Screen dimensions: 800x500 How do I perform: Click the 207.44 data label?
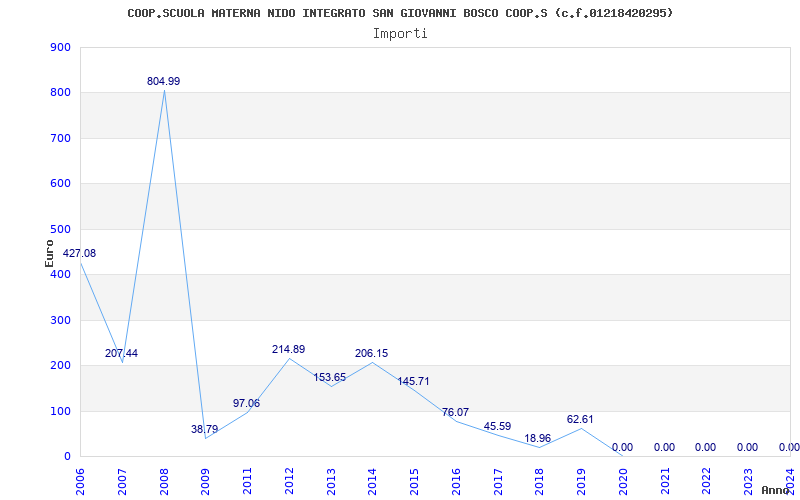[x=121, y=353]
